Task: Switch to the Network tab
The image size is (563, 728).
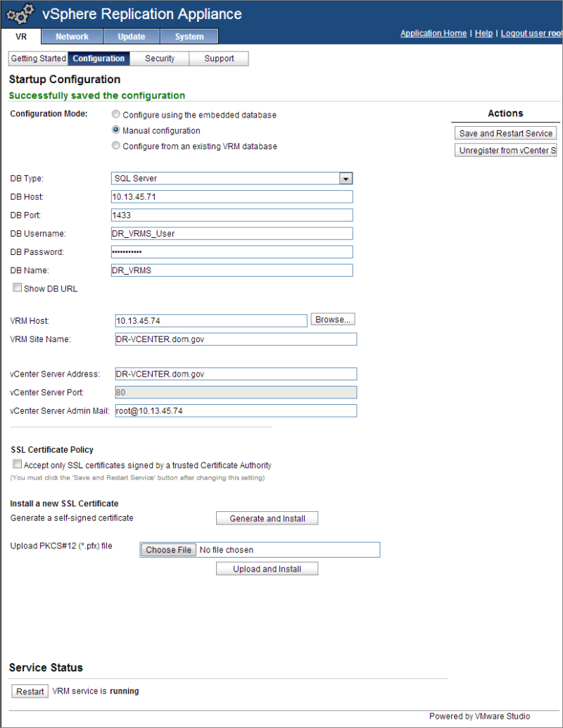Action: (x=72, y=37)
